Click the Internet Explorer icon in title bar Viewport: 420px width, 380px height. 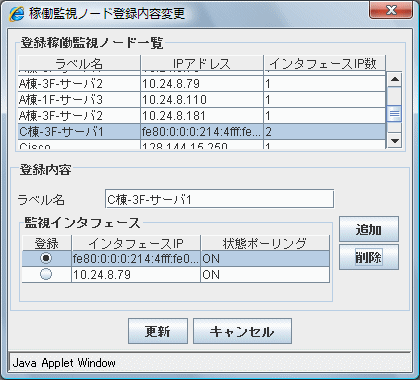[17, 14]
